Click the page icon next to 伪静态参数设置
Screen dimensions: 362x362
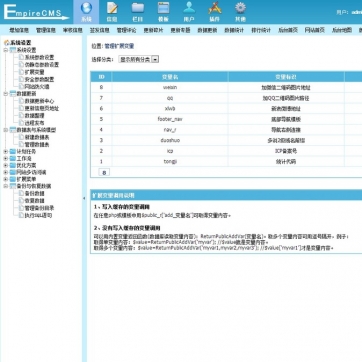point(21,65)
